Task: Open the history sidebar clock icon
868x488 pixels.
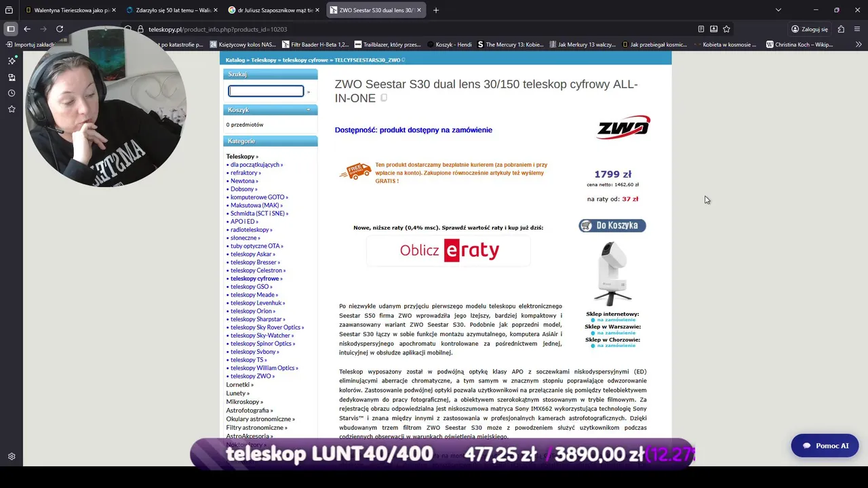Action: pyautogui.click(x=12, y=93)
